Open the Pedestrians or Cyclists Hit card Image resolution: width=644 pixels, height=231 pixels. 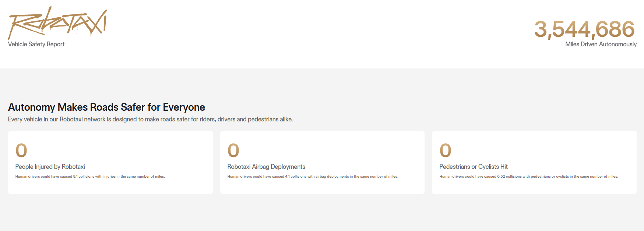pyautogui.click(x=534, y=162)
